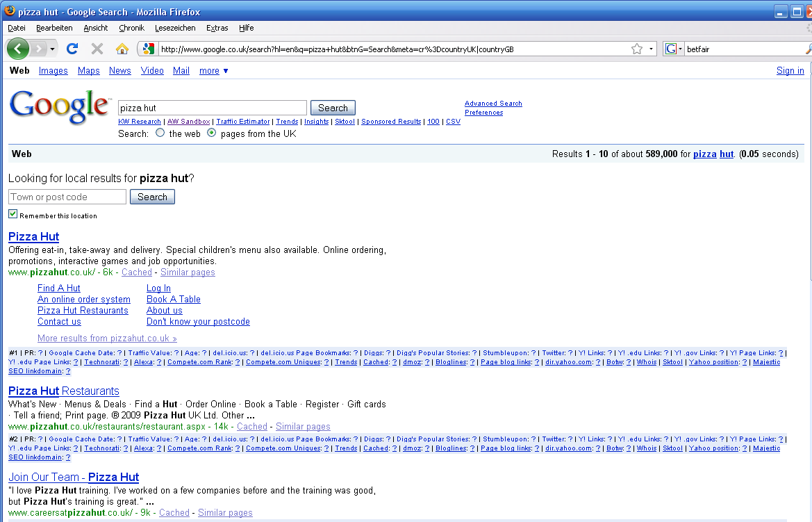This screenshot has width=812, height=522.
Task: Go to the Home page icon
Action: tap(122, 49)
